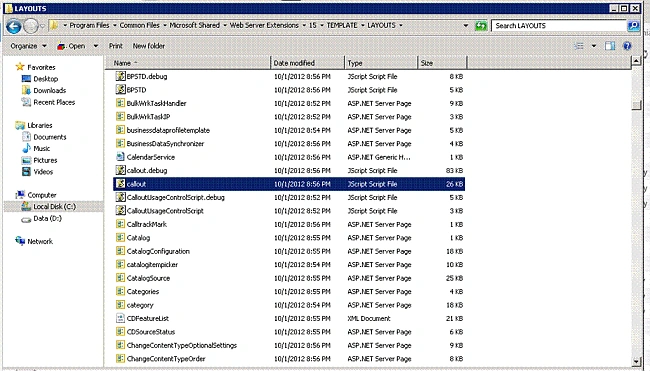Screen dimensions: 650x371
Task: Open the view options dropdown arrow
Action: [x=594, y=46]
